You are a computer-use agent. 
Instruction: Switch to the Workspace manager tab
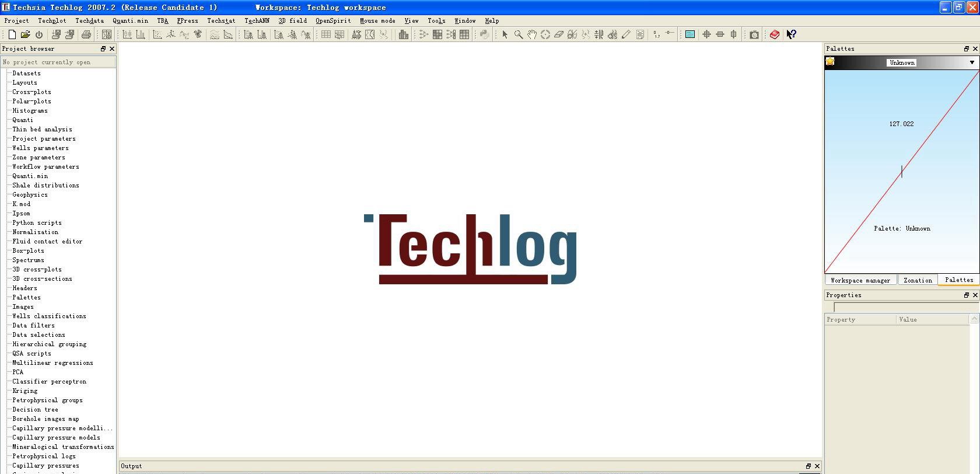tap(860, 280)
